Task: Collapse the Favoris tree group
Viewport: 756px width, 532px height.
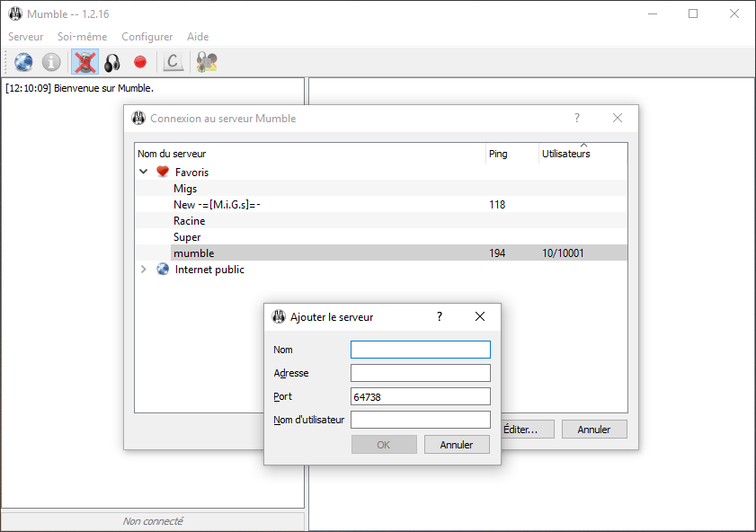Action: (x=144, y=171)
